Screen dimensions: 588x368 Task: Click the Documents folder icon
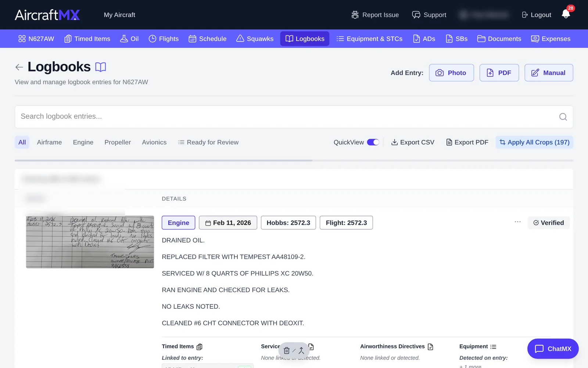coord(481,39)
